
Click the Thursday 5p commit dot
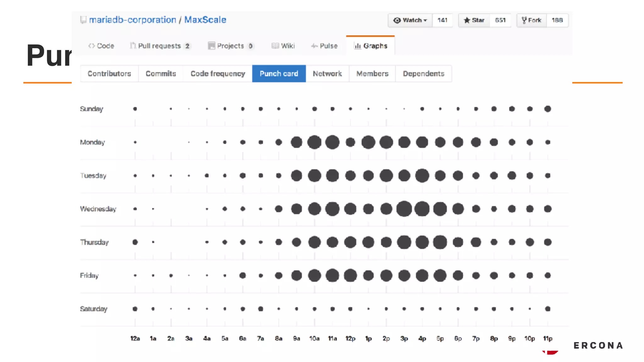coord(440,242)
